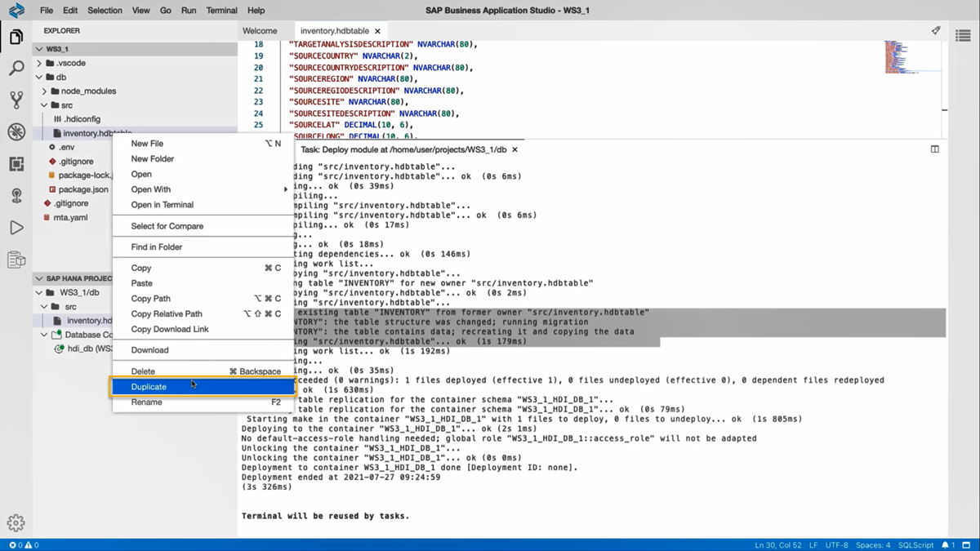The width and height of the screenshot is (980, 551).
Task: Choose New Folder from context menu
Action: point(203,159)
